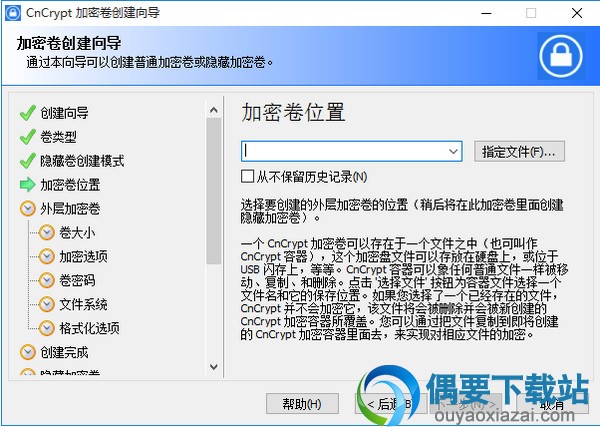Viewport: 600px width, 427px height.
Task: Minimize the CnCrypt wizard window
Action: 486,13
